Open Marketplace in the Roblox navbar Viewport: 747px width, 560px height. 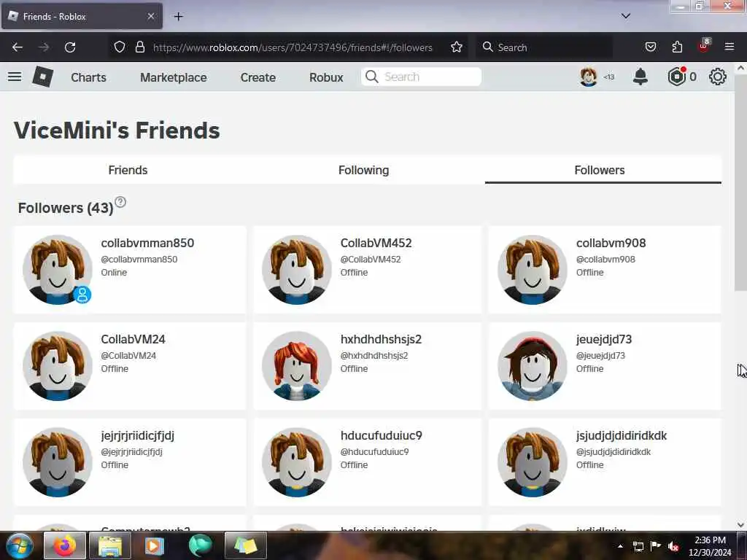(174, 77)
